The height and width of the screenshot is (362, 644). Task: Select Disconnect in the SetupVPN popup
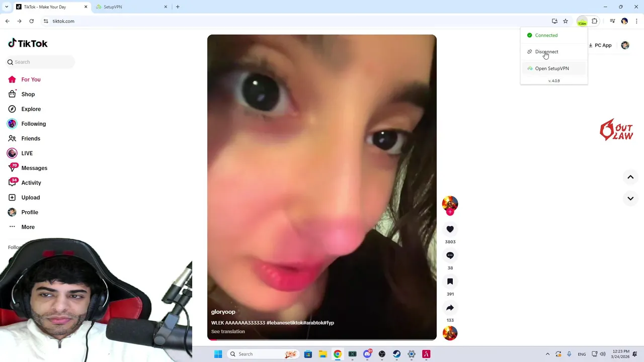coord(554,52)
